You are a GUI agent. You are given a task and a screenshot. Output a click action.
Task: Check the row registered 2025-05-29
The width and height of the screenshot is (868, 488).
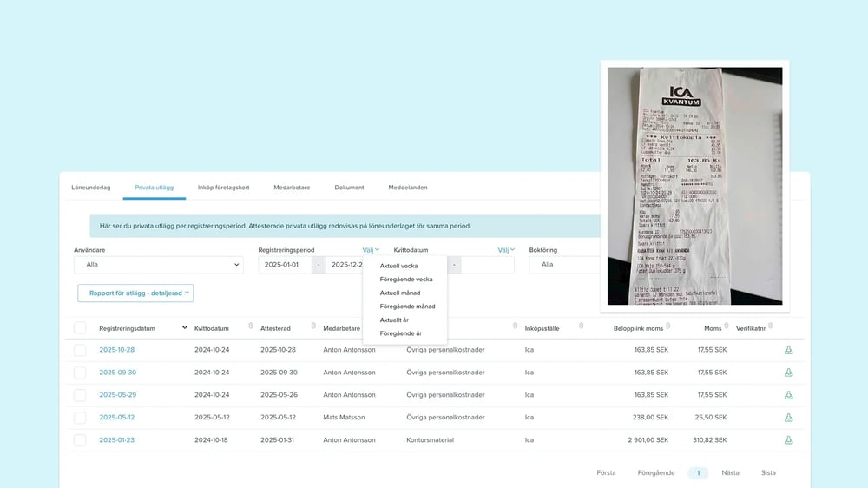point(80,395)
